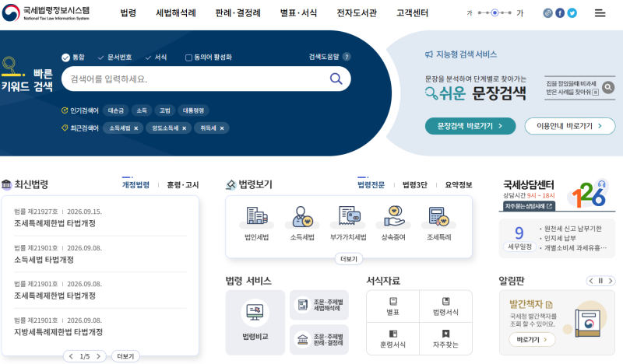Open the 별표 form icon
This screenshot has height=364, width=623.
click(x=393, y=301)
